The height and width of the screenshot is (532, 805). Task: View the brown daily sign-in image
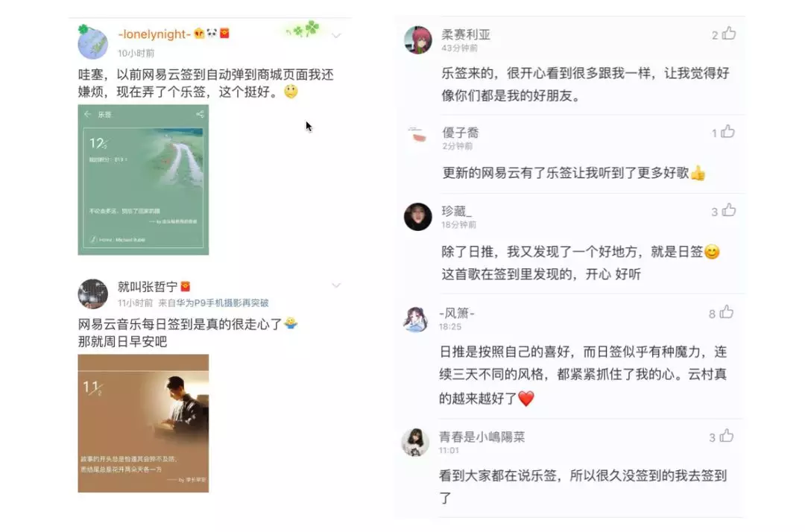point(143,423)
